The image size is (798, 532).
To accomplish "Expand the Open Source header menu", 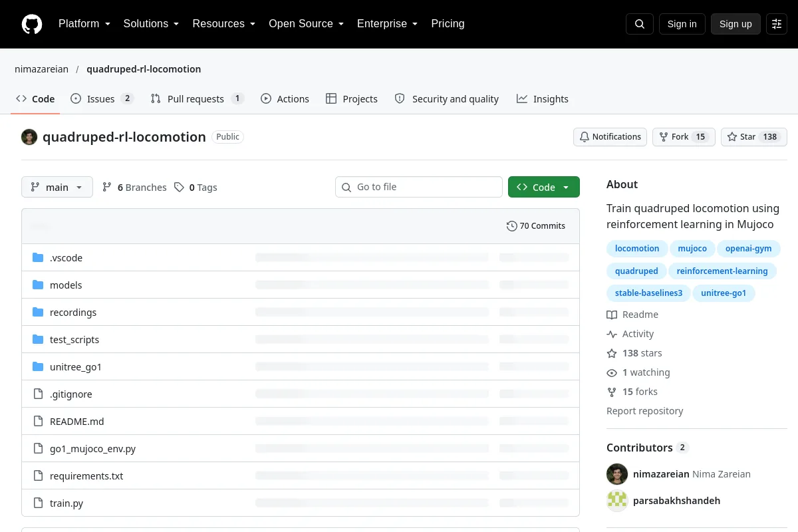I will (x=306, y=24).
